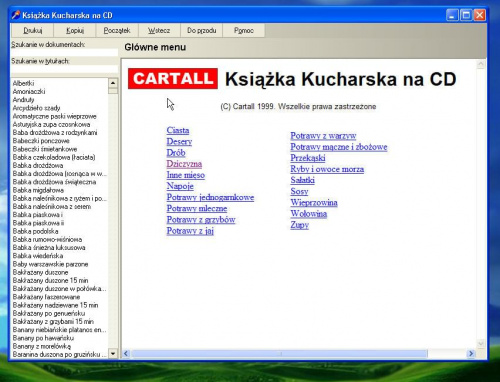Open the Przekąski category link
This screenshot has width=500, height=382.
point(308,158)
